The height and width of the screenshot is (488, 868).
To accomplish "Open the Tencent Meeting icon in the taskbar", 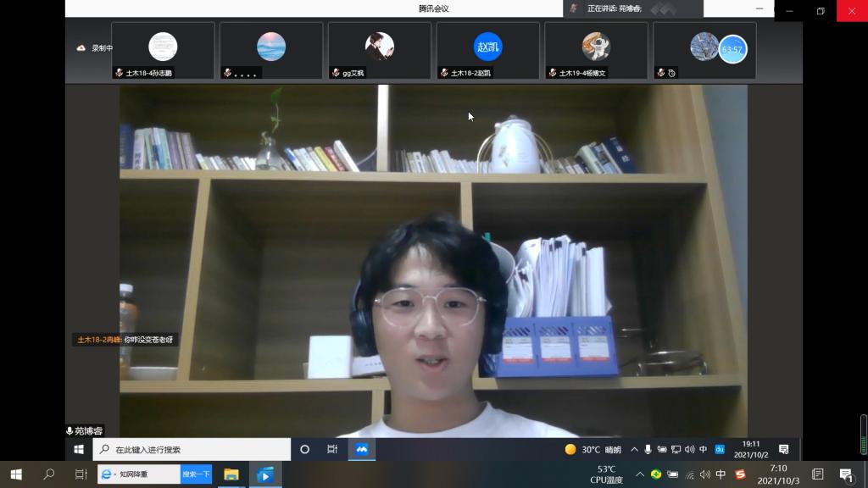I will point(361,449).
